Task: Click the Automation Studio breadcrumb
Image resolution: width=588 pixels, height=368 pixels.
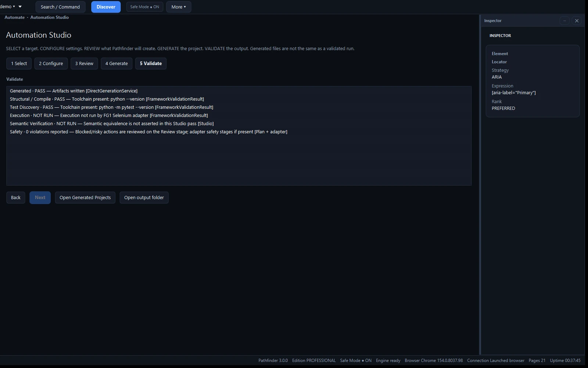Action: click(50, 17)
